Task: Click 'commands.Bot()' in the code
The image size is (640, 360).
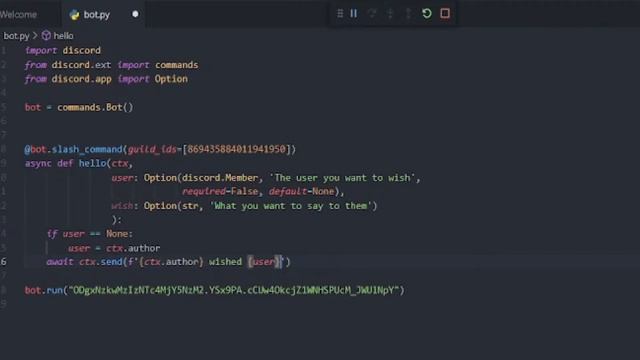Action: [x=95, y=107]
